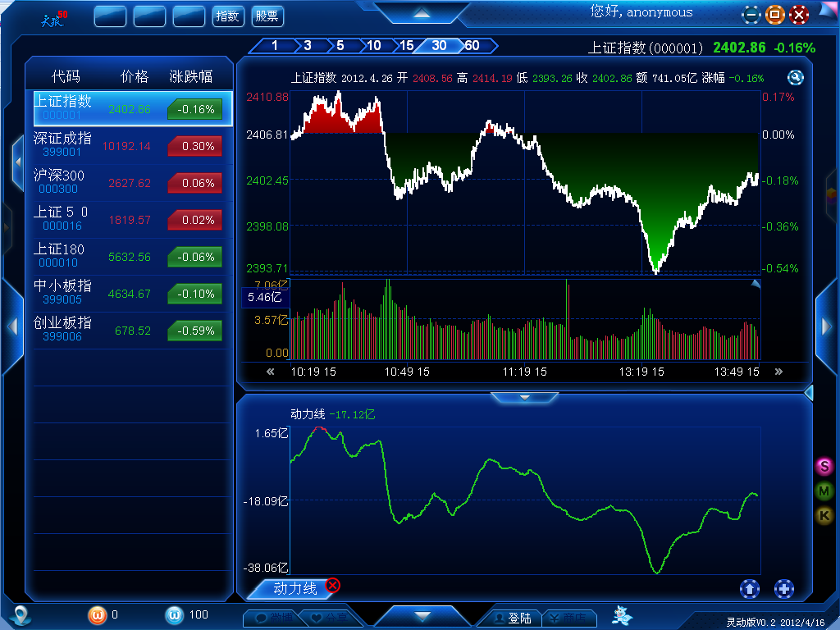Minimize the window with round minus button
Screen dimensions: 840x630
click(x=751, y=15)
